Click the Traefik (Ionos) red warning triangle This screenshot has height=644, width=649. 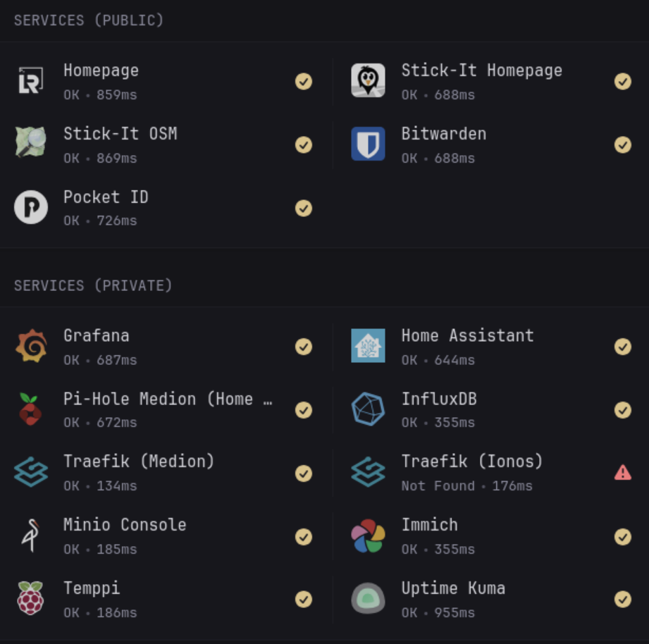click(622, 473)
